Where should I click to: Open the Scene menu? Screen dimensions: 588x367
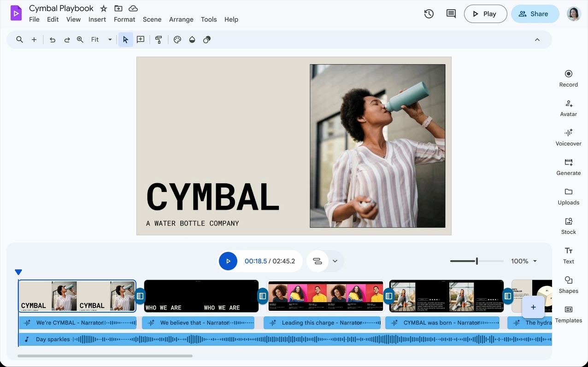[152, 19]
